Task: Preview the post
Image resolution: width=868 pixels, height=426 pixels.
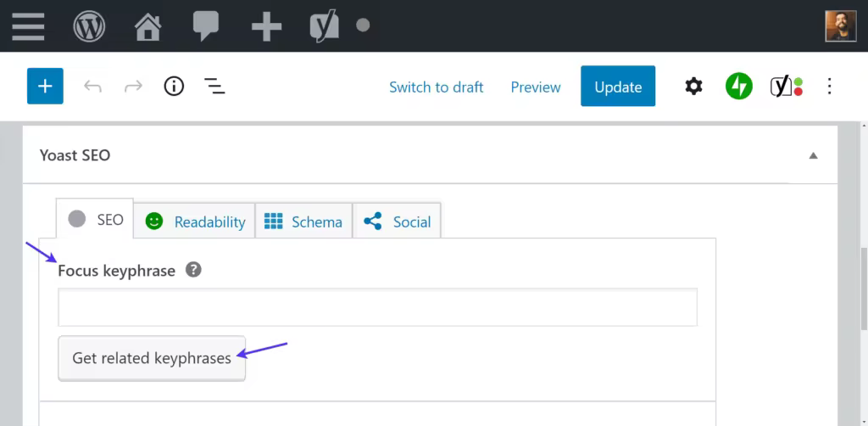Action: [x=536, y=87]
